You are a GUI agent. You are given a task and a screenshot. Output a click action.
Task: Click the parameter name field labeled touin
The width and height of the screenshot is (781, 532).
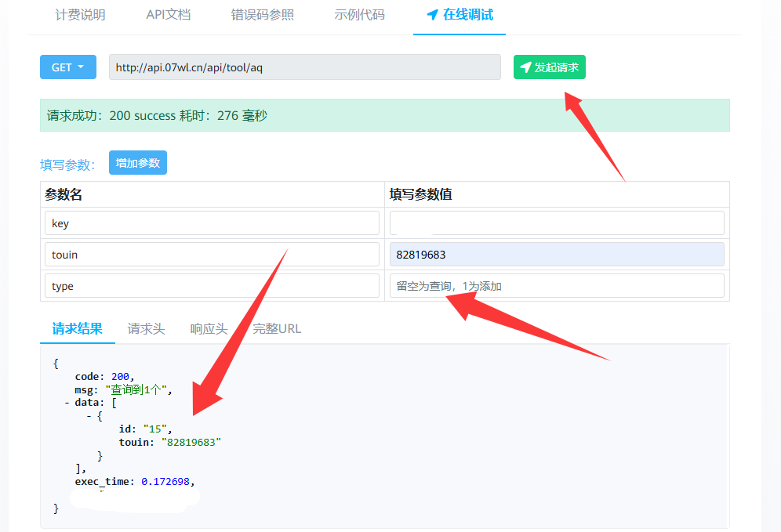coord(212,255)
